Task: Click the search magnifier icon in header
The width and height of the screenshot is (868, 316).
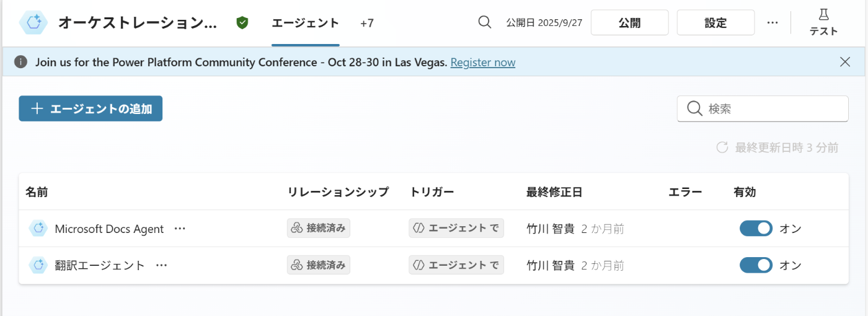Action: [485, 22]
